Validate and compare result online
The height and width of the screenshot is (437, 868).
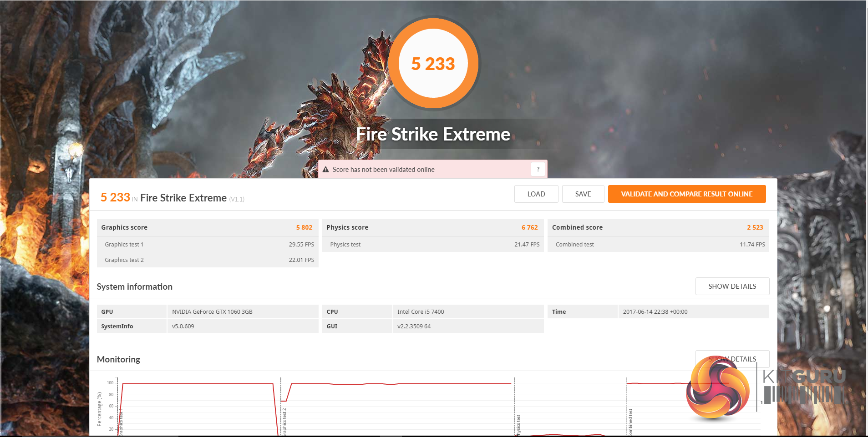coord(687,194)
